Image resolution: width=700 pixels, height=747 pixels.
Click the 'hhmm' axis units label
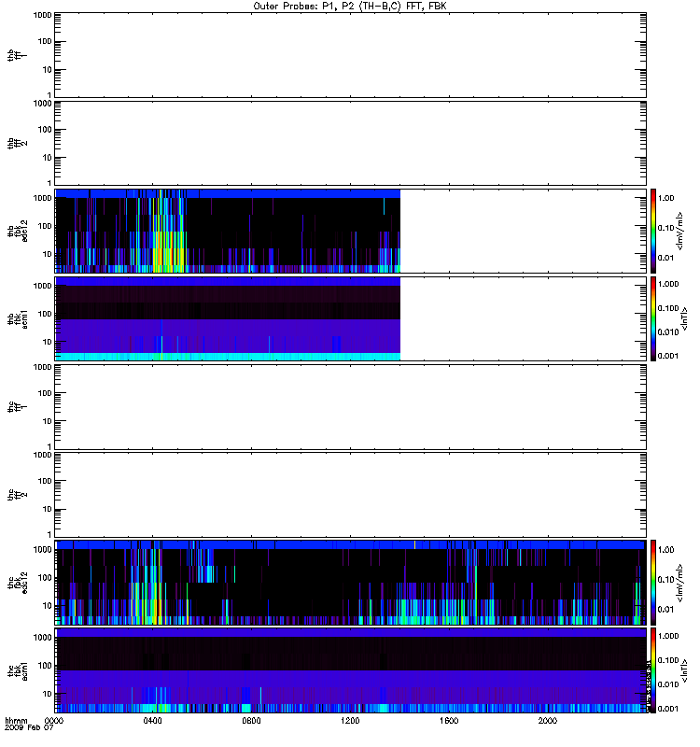tap(16, 721)
